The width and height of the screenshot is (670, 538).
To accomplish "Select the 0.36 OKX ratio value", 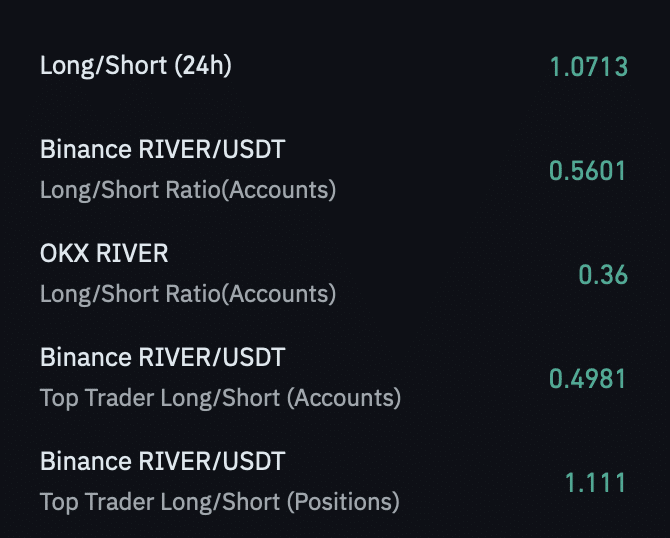I will [603, 275].
